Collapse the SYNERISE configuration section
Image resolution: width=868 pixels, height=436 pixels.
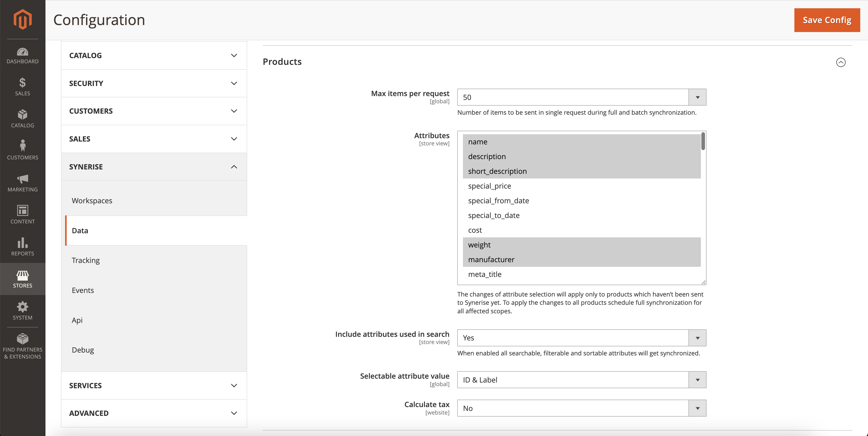(x=153, y=166)
